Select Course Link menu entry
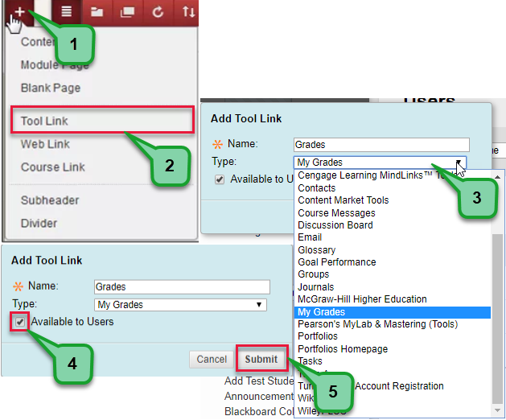Screen dimensions: 506x420 click(53, 167)
